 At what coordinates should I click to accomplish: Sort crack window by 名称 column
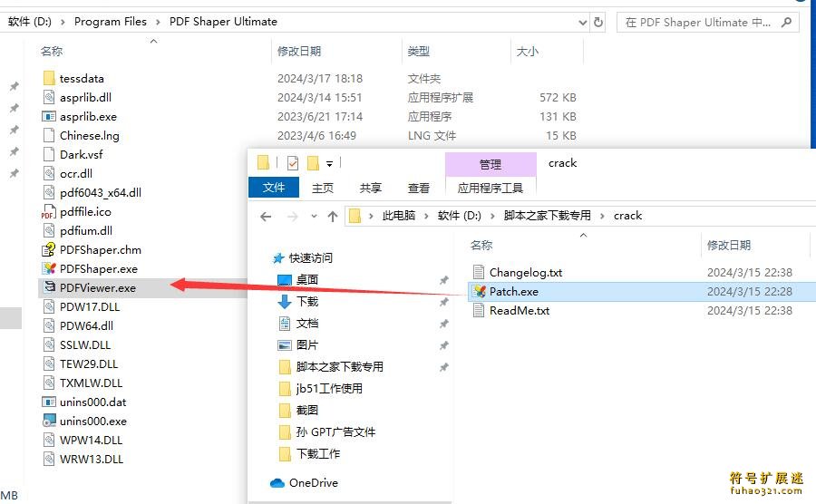pyautogui.click(x=481, y=245)
